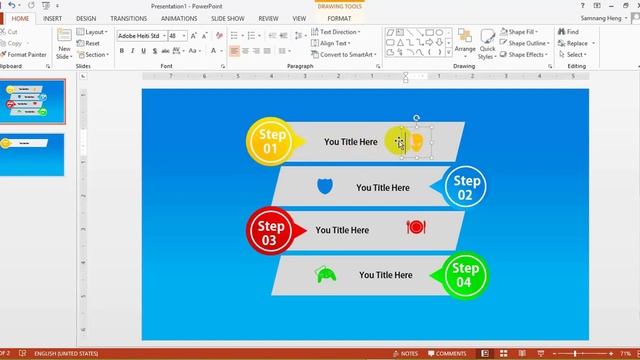Image resolution: width=640 pixels, height=360 pixels.
Task: Select the Step 02 circle on slide
Action: click(466, 187)
